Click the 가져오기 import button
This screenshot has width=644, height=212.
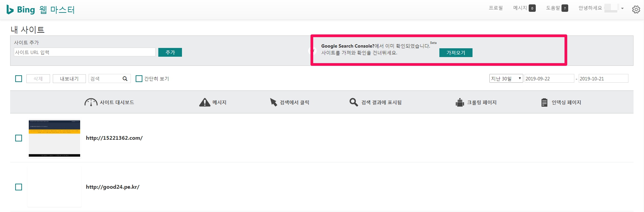[456, 53]
